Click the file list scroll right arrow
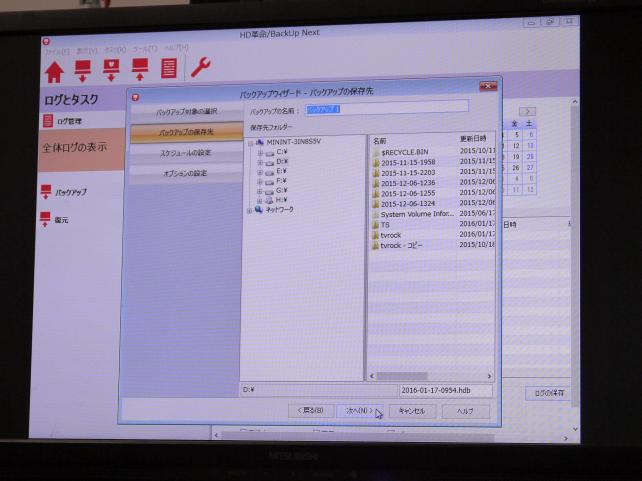The image size is (642, 481). [x=489, y=376]
